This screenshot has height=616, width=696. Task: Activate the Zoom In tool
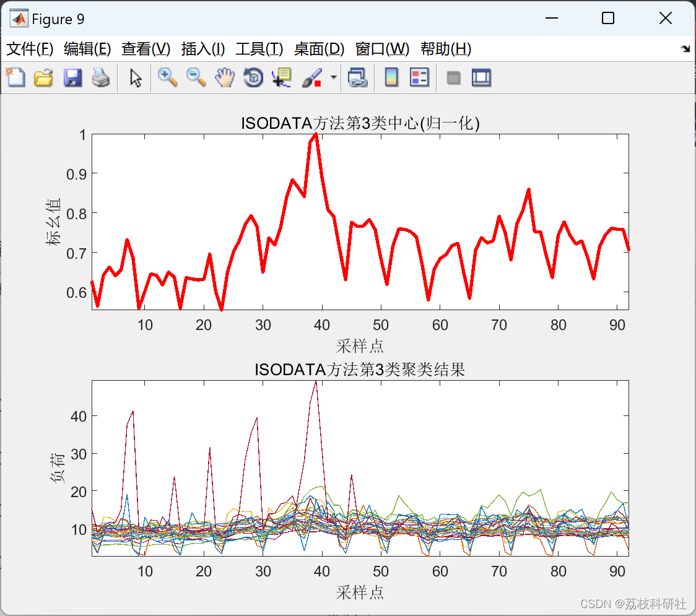[167, 77]
